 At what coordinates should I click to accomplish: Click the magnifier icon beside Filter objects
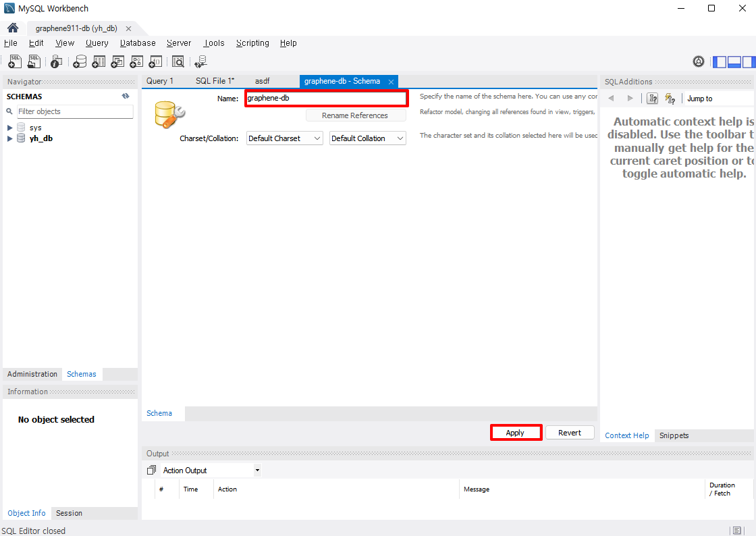click(9, 111)
